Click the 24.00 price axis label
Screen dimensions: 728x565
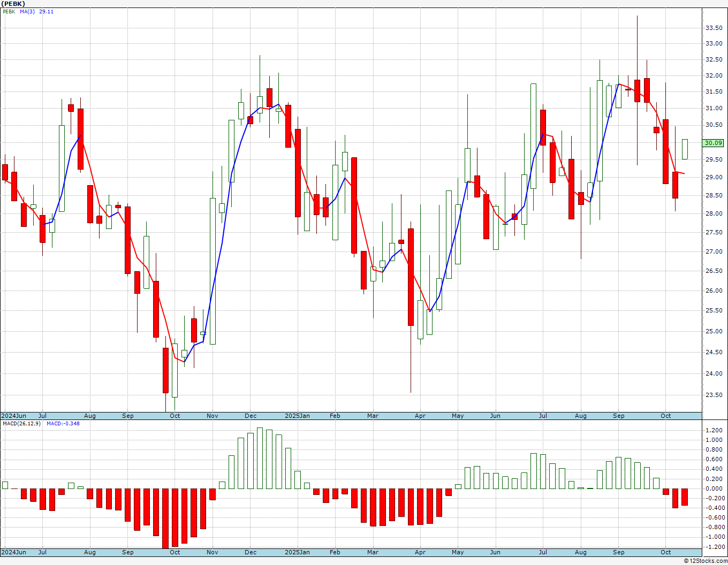[714, 374]
